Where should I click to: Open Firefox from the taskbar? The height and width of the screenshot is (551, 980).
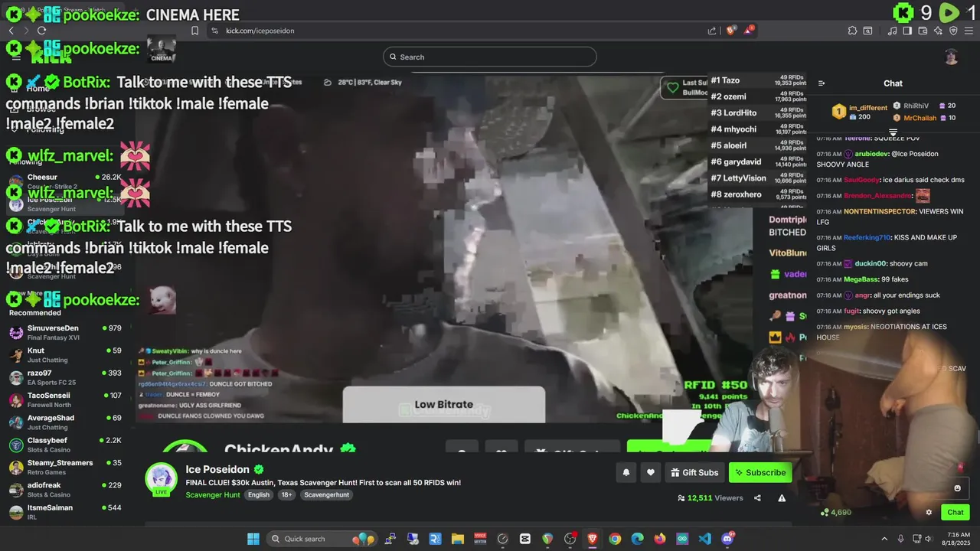(660, 539)
